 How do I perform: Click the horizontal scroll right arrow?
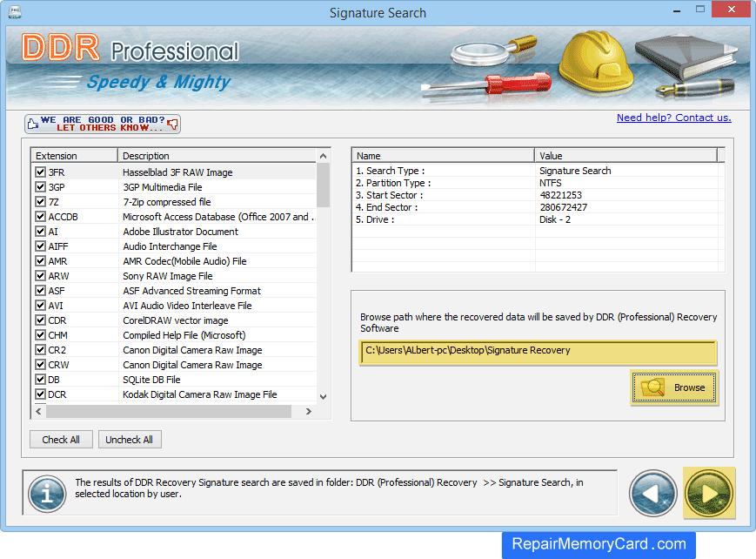point(309,411)
